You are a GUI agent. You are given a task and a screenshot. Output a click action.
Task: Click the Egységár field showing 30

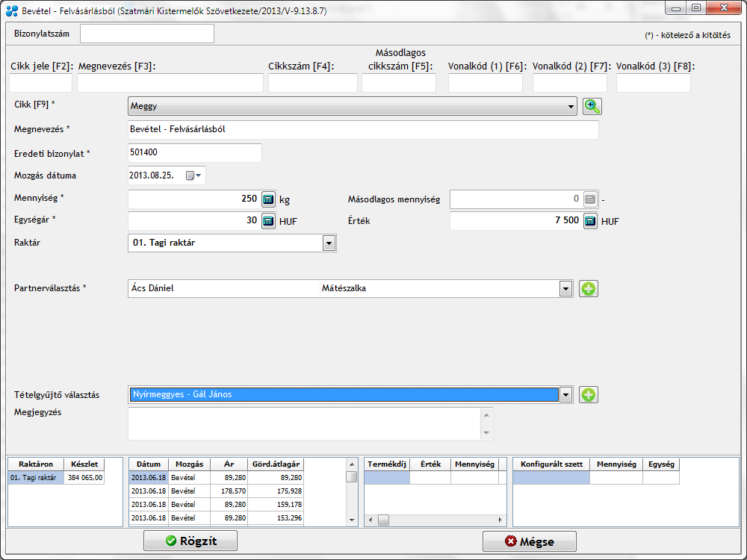[194, 220]
